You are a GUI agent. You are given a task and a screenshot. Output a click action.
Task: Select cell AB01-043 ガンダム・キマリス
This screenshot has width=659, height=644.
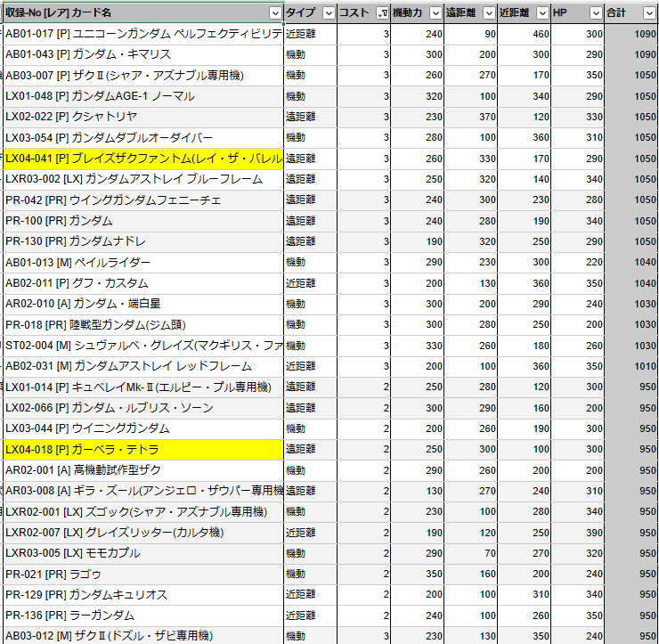[x=142, y=54]
